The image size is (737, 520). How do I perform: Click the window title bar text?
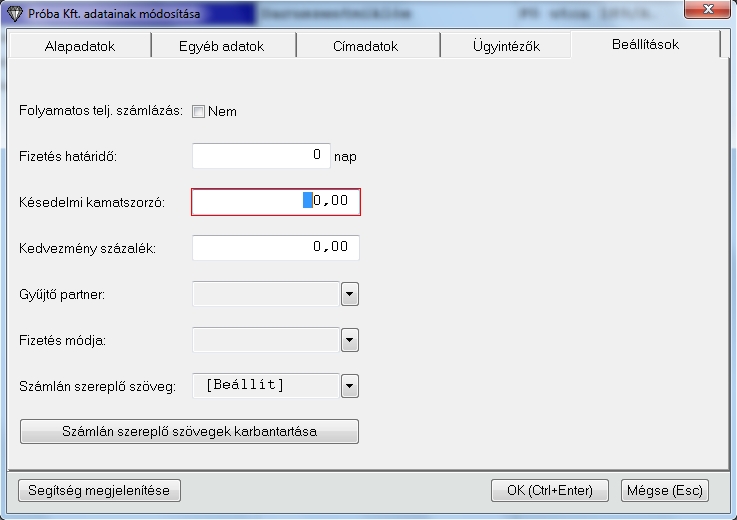115,13
